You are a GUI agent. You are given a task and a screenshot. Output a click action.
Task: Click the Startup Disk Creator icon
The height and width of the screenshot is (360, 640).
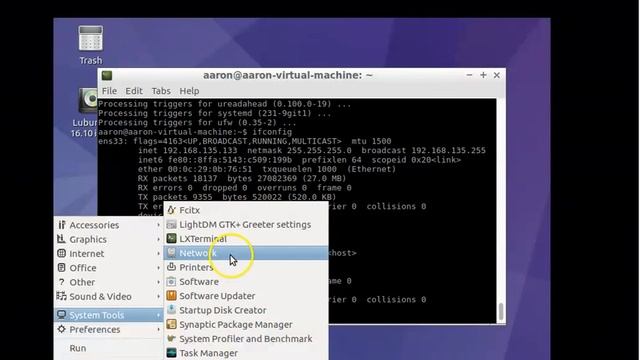tap(171, 310)
